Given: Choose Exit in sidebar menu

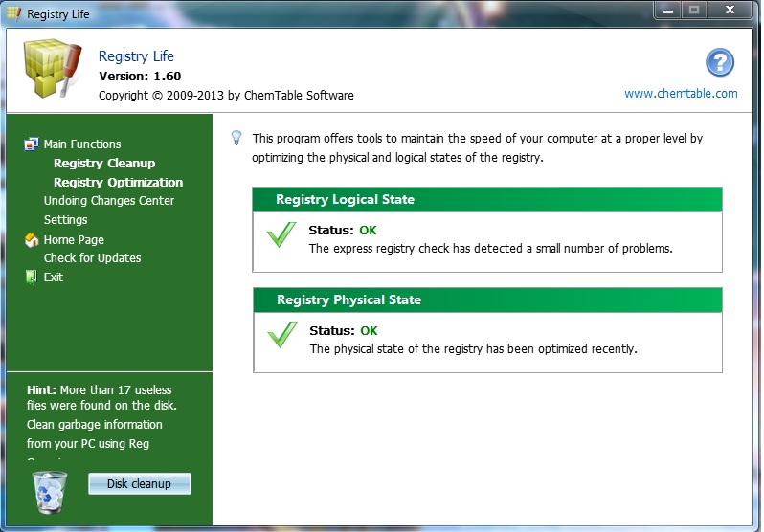Looking at the screenshot, I should point(53,277).
